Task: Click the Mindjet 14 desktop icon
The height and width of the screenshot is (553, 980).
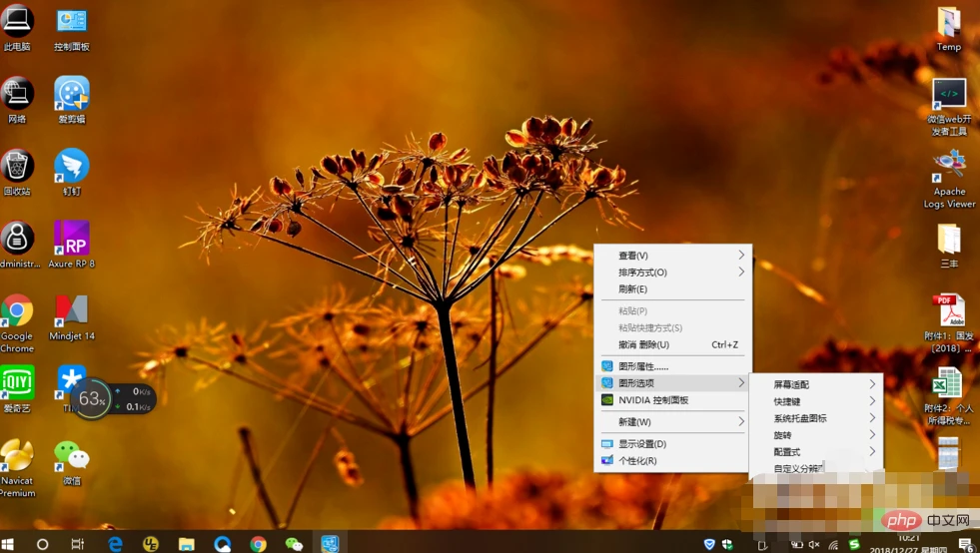Action: tap(71, 312)
